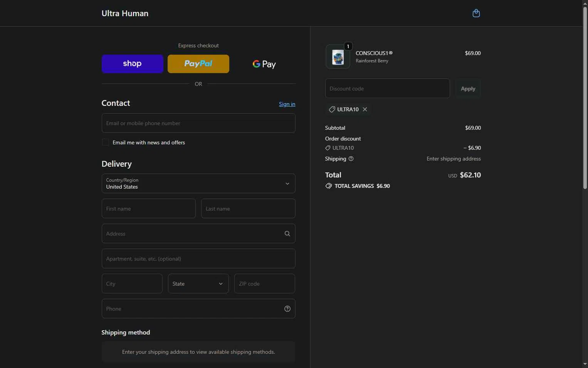This screenshot has height=368, width=588.
Task: Focus the Last name field
Action: 248,209
